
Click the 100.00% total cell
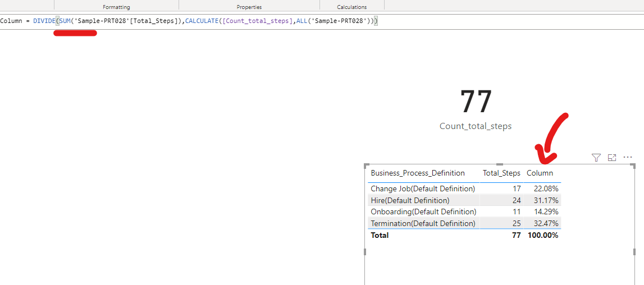click(x=543, y=235)
